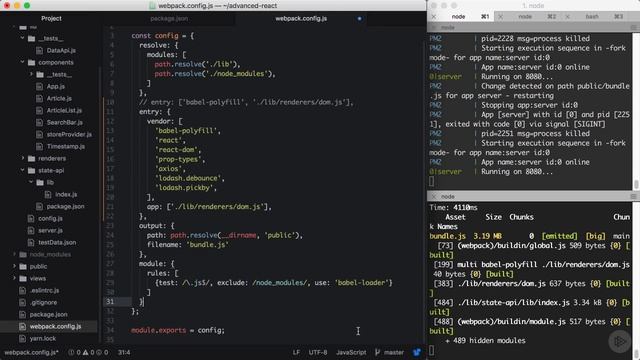640x360 pixels.
Task: Collapse the state-api folder
Action: [22, 170]
